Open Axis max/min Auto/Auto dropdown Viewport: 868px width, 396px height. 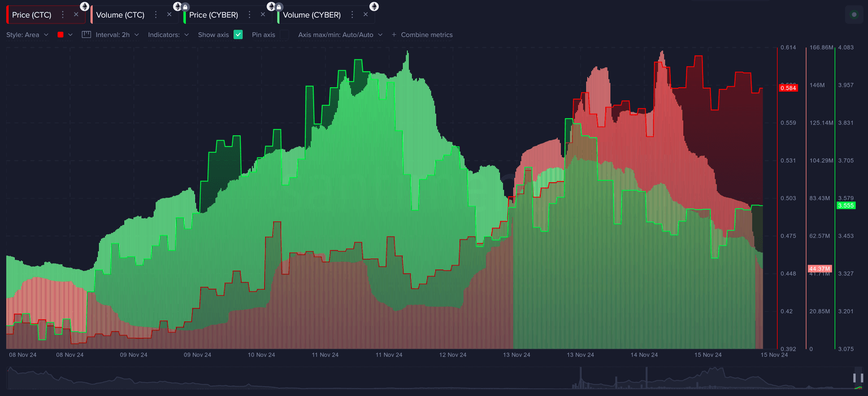click(340, 35)
